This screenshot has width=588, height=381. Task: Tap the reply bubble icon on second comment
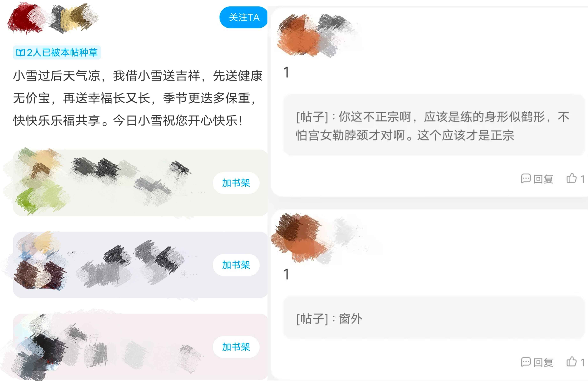(526, 362)
